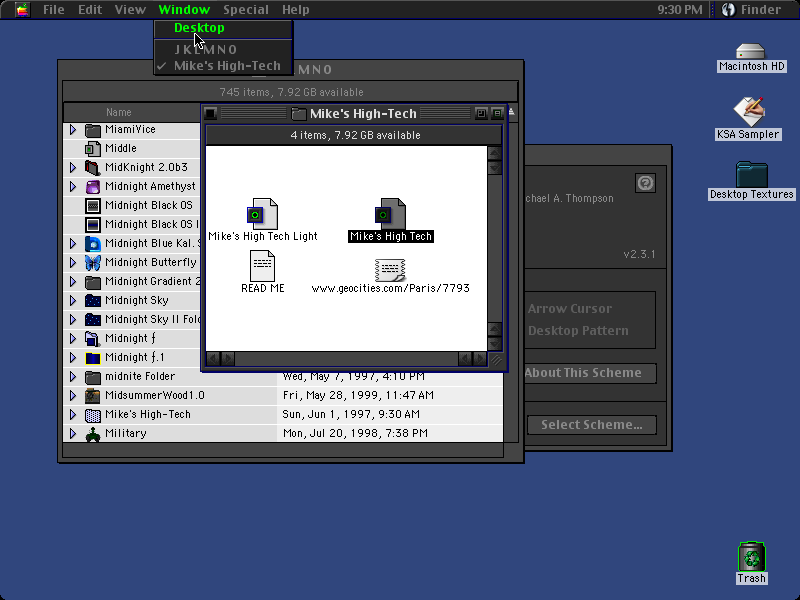Choose Mike's High-Tech in the Window menu
The image size is (800, 600).
(223, 66)
